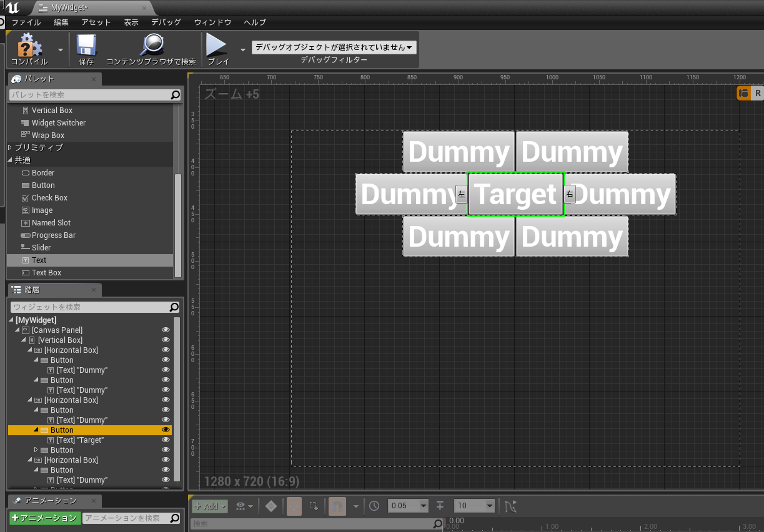This screenshot has height=532, width=764.
Task: Toggle eye on the highlighted Button row
Action: point(166,430)
